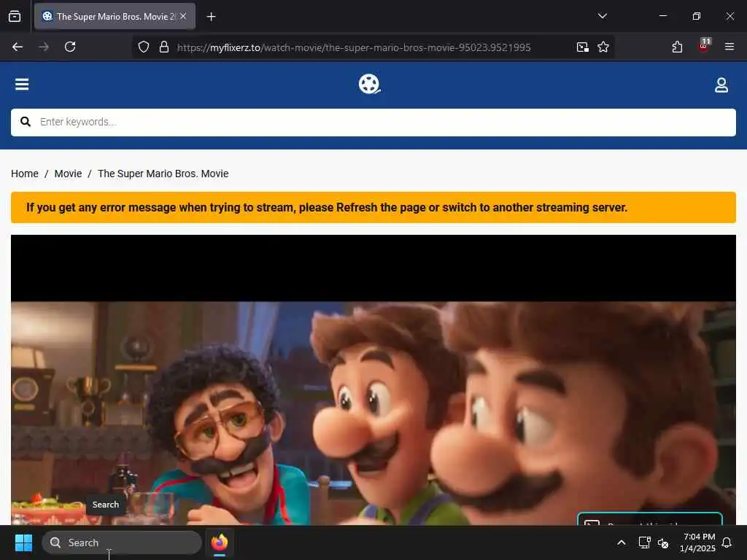Click Firefox icon in the taskbar
The image size is (747, 560).
pyautogui.click(x=220, y=542)
